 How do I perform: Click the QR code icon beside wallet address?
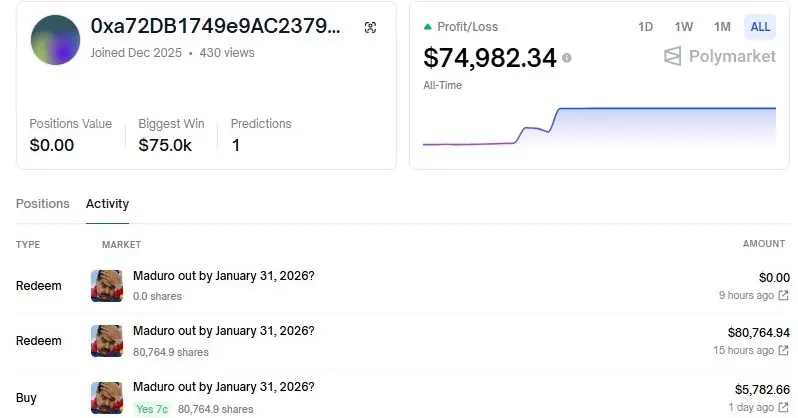tap(370, 28)
